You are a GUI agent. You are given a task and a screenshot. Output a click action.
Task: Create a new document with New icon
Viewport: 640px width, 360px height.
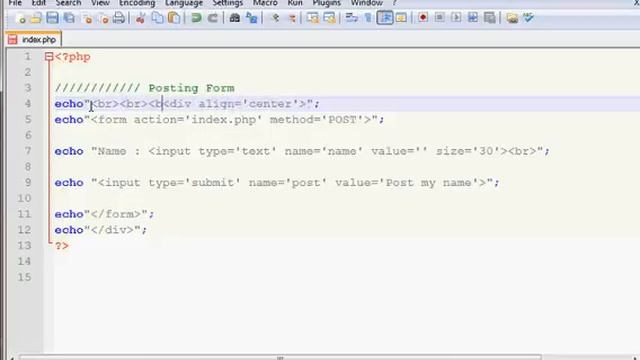(20, 18)
